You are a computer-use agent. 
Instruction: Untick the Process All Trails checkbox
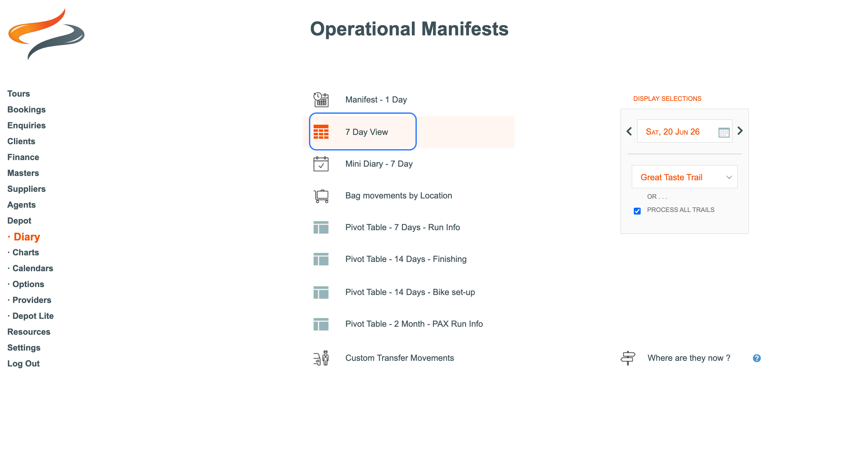point(637,211)
